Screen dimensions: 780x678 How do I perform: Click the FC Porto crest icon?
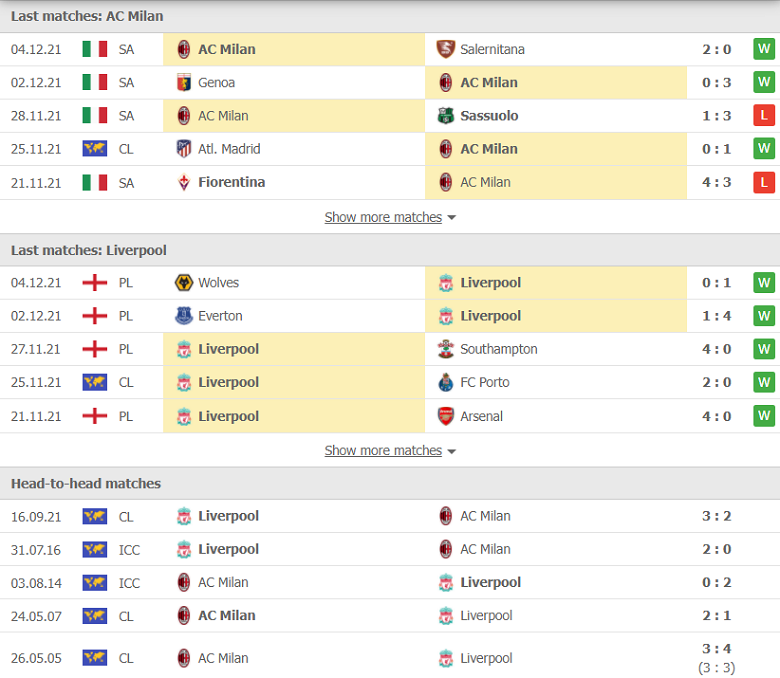click(445, 382)
